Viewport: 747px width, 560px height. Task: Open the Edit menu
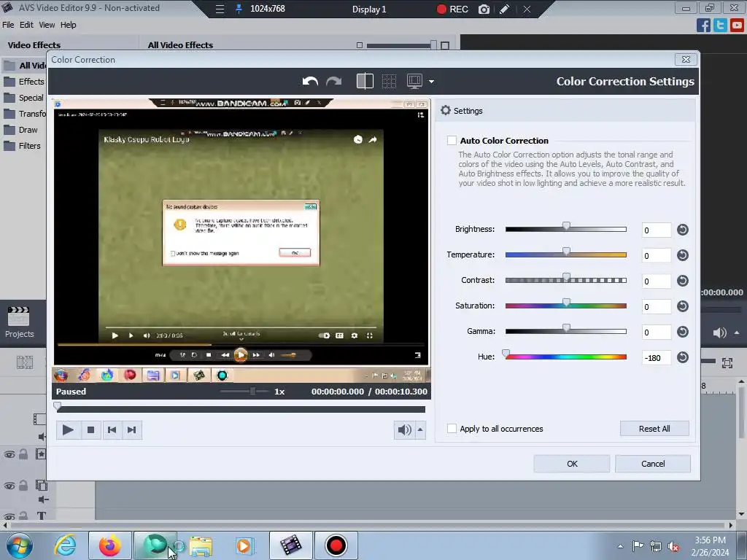[26, 25]
